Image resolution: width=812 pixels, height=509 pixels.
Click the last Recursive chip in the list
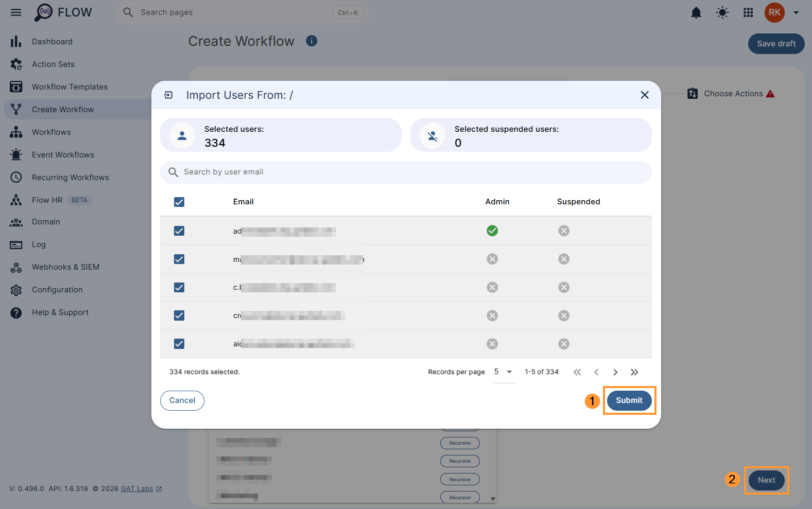pyautogui.click(x=460, y=498)
